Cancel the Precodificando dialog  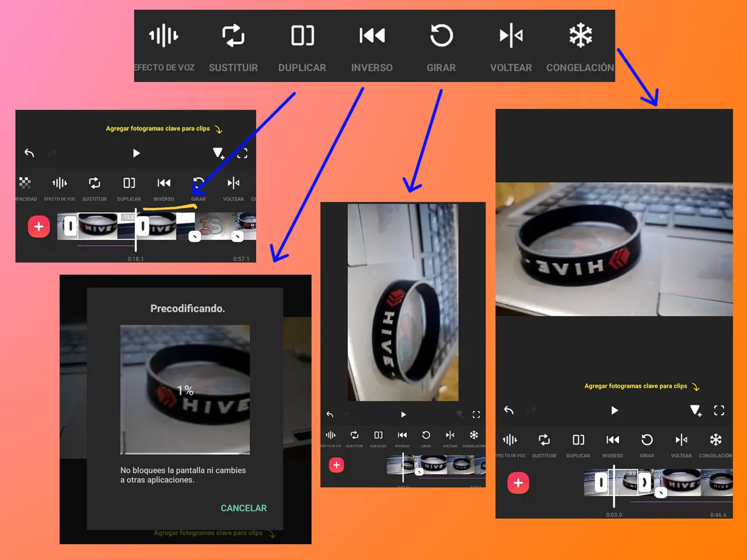[x=243, y=508]
